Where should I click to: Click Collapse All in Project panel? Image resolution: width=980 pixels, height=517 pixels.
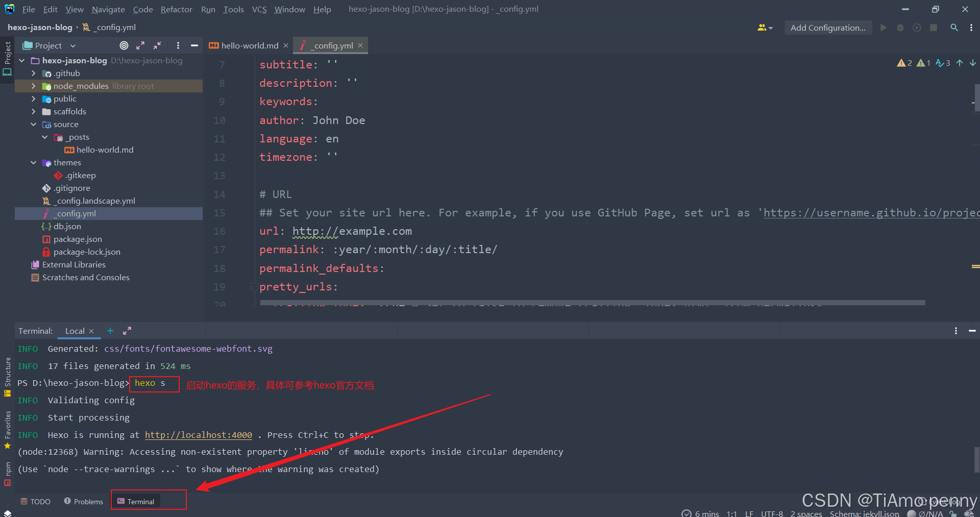point(157,45)
